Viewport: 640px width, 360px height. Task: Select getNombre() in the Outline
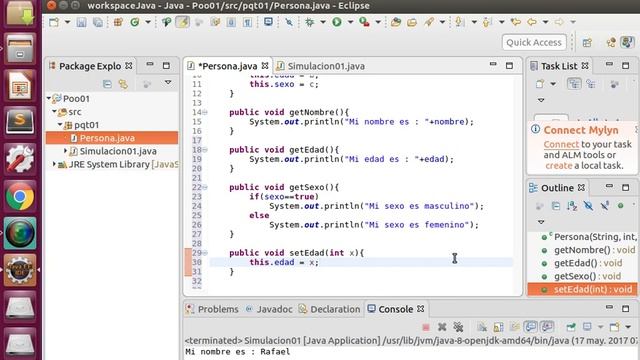588,250
